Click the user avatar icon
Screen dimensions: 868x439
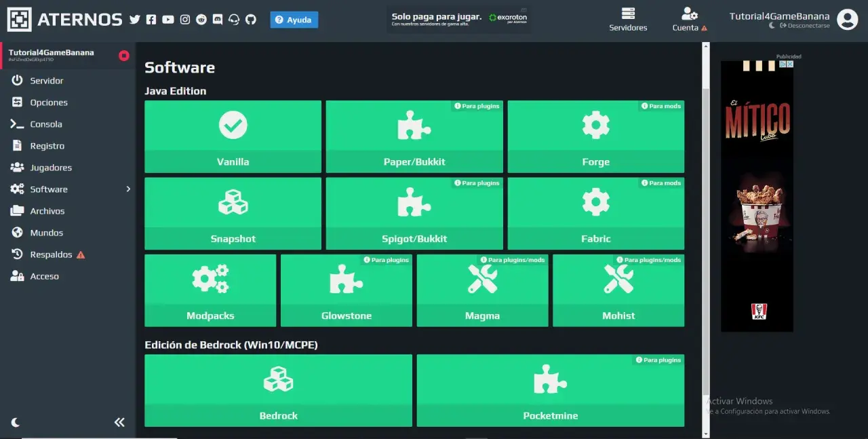pyautogui.click(x=848, y=20)
